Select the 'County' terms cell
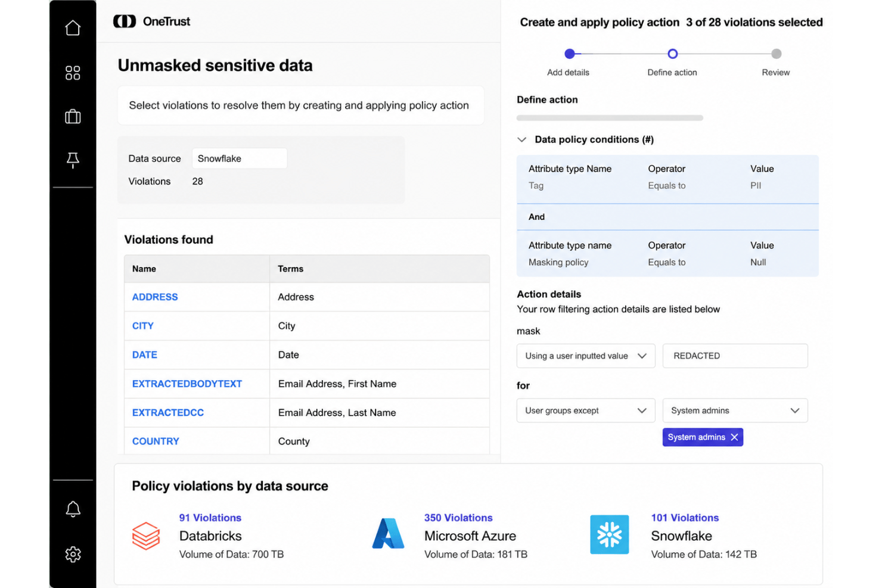 click(x=380, y=441)
